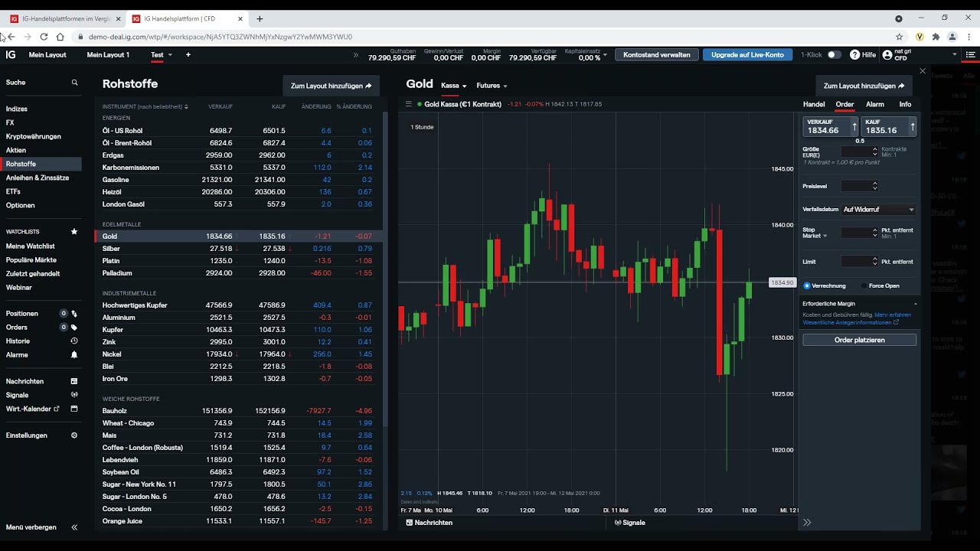Click the search magnifier icon next to Suche
980x551 pixels.
pos(75,83)
